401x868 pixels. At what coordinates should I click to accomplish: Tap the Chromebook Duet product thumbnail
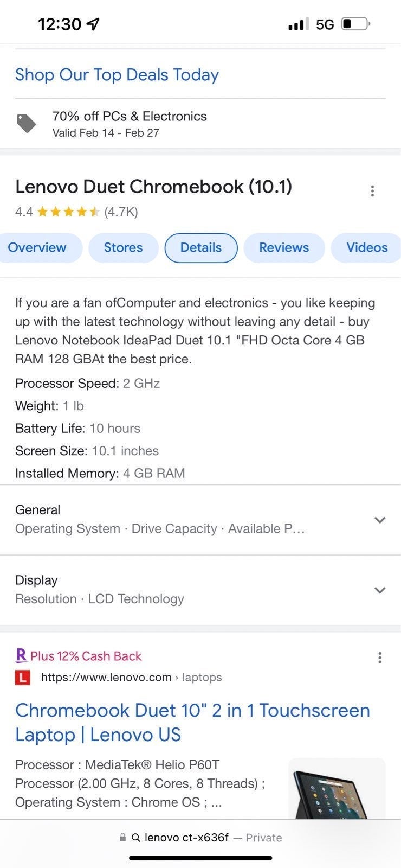click(337, 788)
